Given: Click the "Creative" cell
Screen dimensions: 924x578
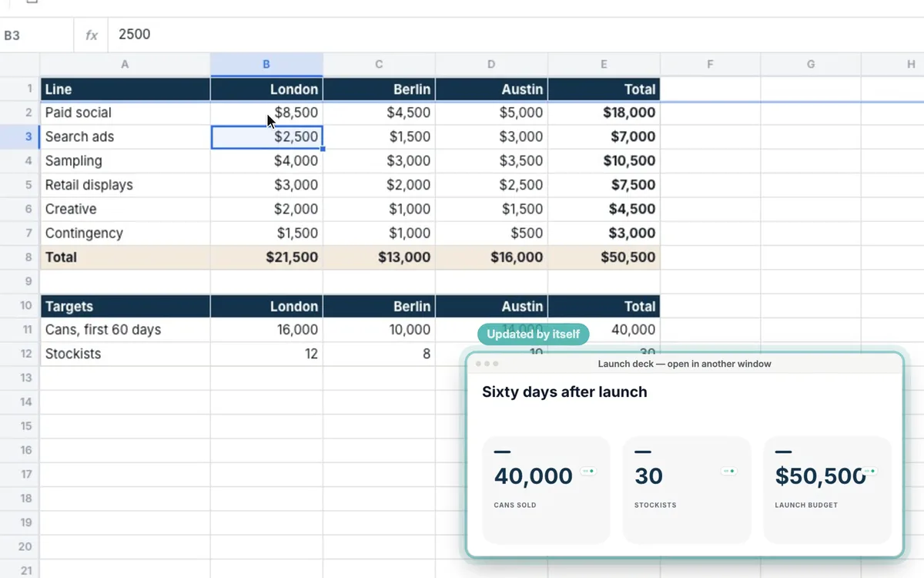Looking at the screenshot, I should tap(125, 209).
